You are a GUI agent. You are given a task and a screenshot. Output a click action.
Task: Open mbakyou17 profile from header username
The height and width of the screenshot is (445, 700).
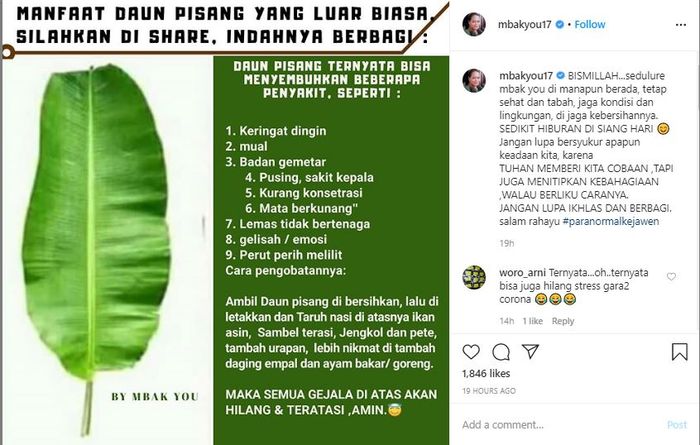pos(525,25)
